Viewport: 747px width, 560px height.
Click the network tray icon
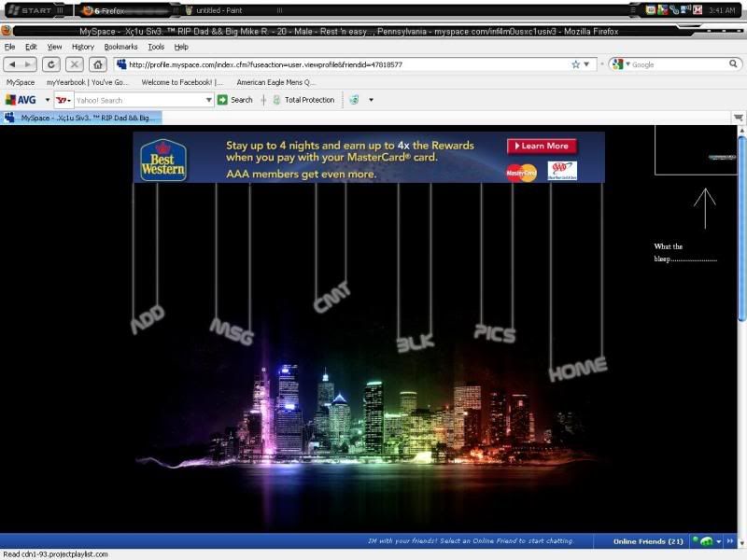pyautogui.click(x=686, y=10)
